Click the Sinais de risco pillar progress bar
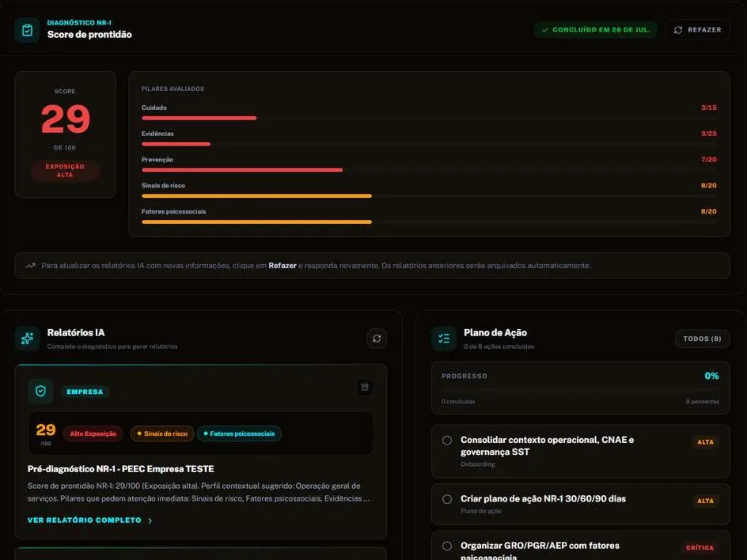The height and width of the screenshot is (560, 747). click(x=429, y=195)
